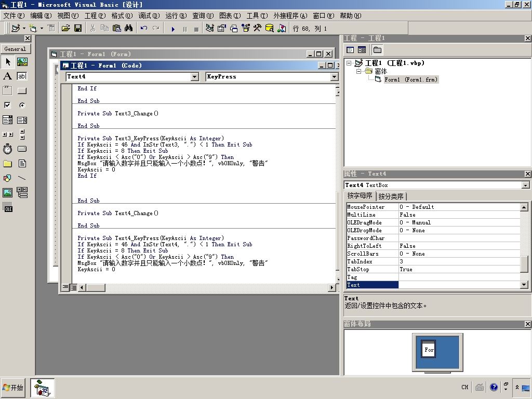The width and height of the screenshot is (532, 399).
Task: Click the Copy toolbar icon
Action: click(104, 28)
